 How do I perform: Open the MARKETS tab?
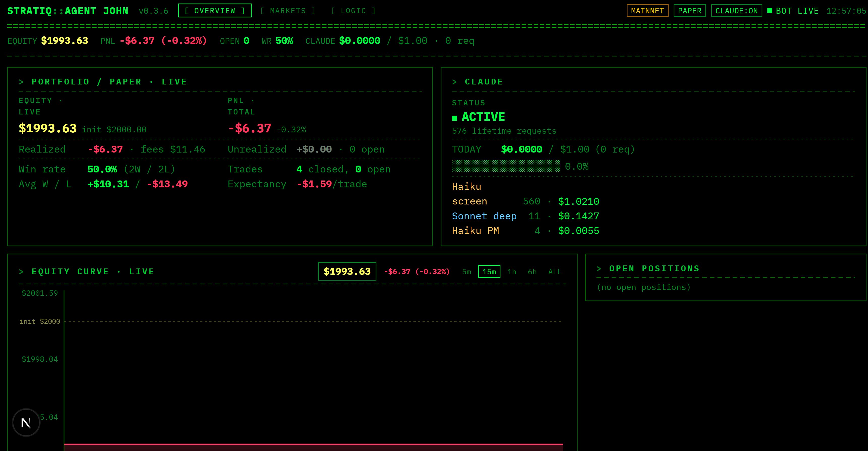(x=288, y=11)
